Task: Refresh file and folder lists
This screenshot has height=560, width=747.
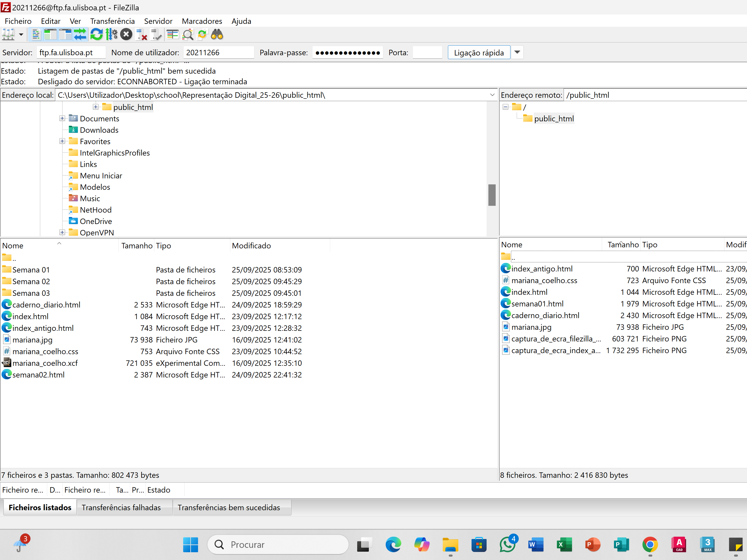Action: coord(96,34)
